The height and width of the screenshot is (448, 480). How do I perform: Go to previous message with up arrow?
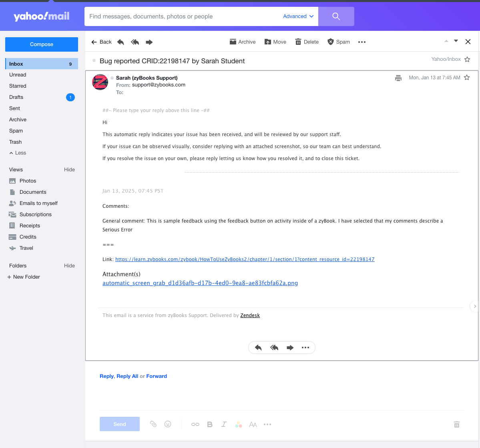446,41
